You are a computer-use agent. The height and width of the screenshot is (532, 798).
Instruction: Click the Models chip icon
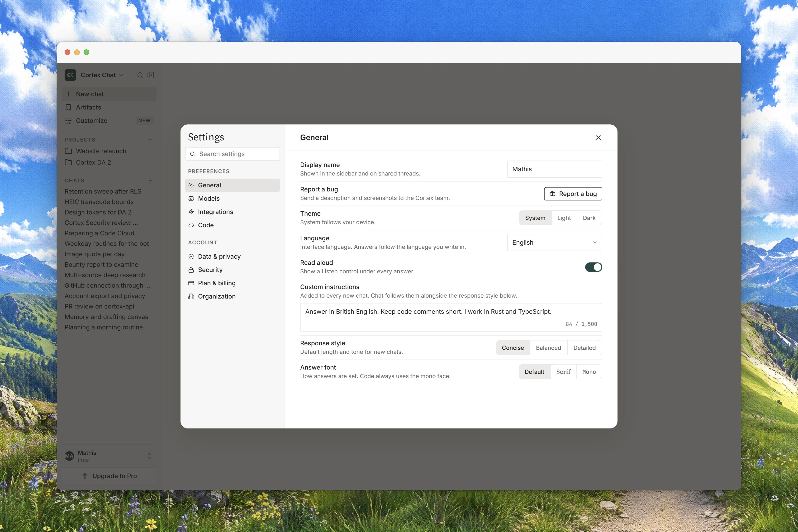tap(191, 199)
